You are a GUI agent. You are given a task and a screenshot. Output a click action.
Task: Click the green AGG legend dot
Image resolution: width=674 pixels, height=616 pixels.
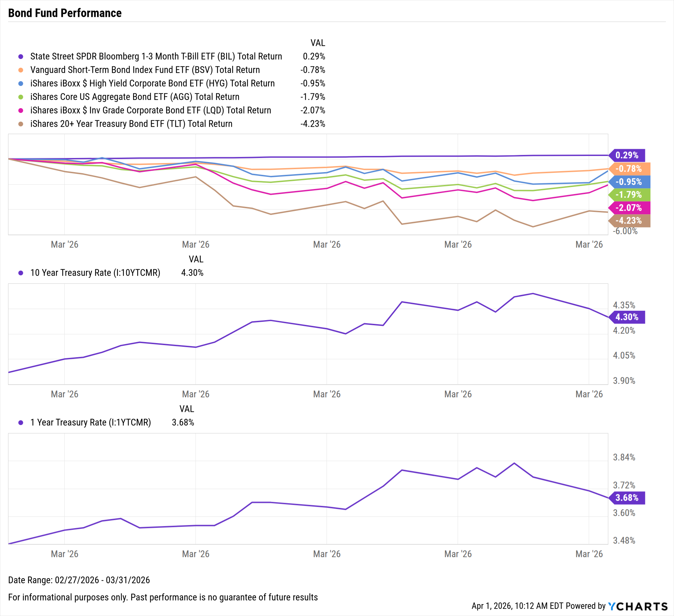click(x=21, y=97)
